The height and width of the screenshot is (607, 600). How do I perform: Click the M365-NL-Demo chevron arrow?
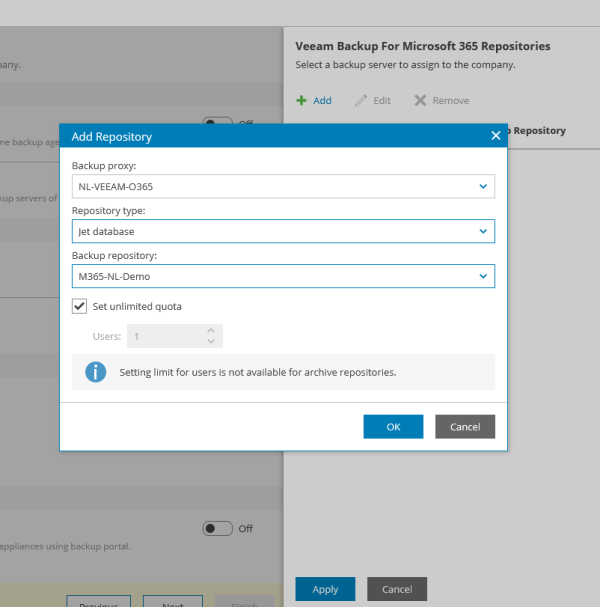pos(483,276)
